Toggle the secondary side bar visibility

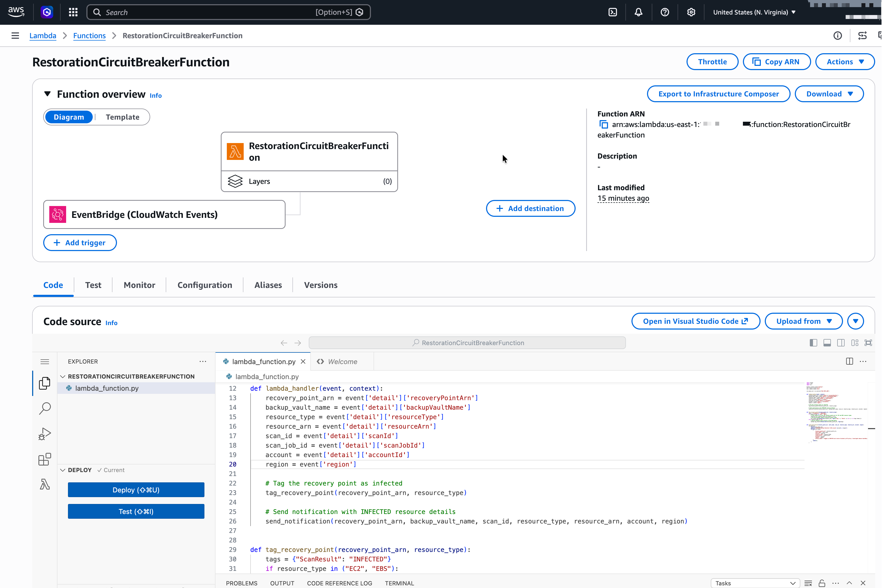tap(841, 343)
